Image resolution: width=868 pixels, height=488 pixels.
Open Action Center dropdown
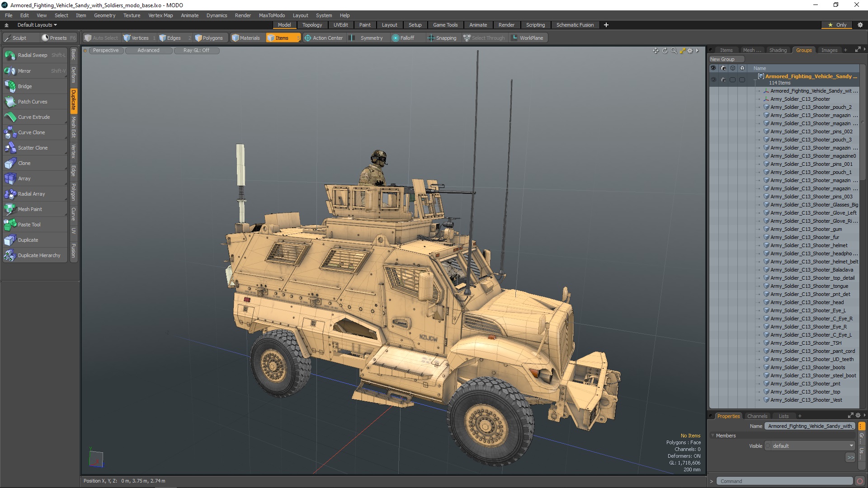pos(324,38)
